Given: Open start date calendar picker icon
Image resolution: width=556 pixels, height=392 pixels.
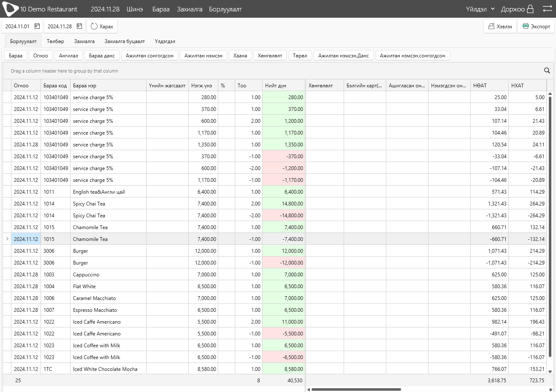Looking at the screenshot, I should [x=37, y=26].
